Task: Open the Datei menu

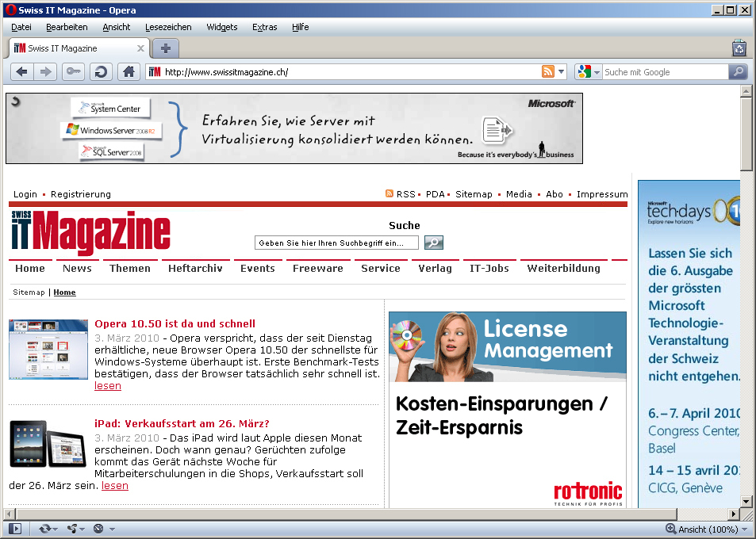Action: point(21,27)
